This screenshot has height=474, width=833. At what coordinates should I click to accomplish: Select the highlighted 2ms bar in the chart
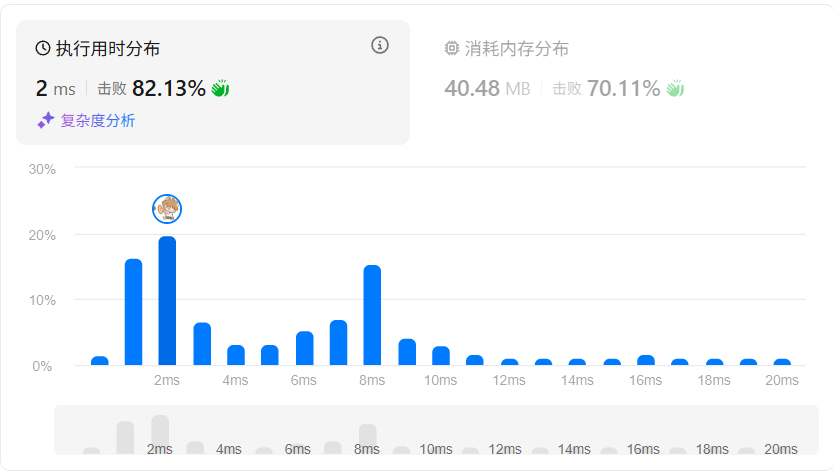pyautogui.click(x=167, y=301)
